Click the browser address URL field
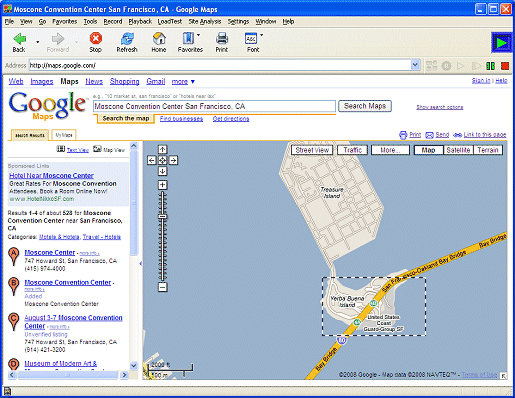 tap(220, 65)
